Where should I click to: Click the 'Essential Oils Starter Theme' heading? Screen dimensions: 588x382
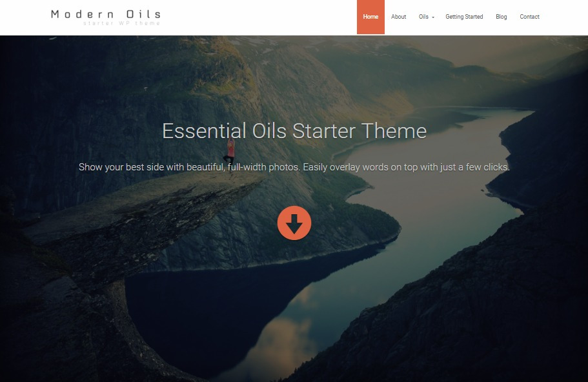(294, 131)
